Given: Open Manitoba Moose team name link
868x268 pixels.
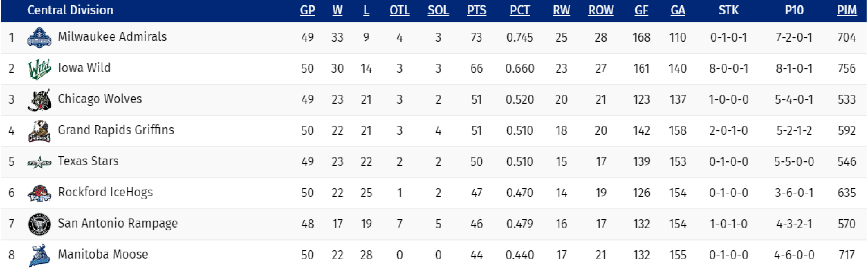Looking at the screenshot, I should tap(103, 254).
